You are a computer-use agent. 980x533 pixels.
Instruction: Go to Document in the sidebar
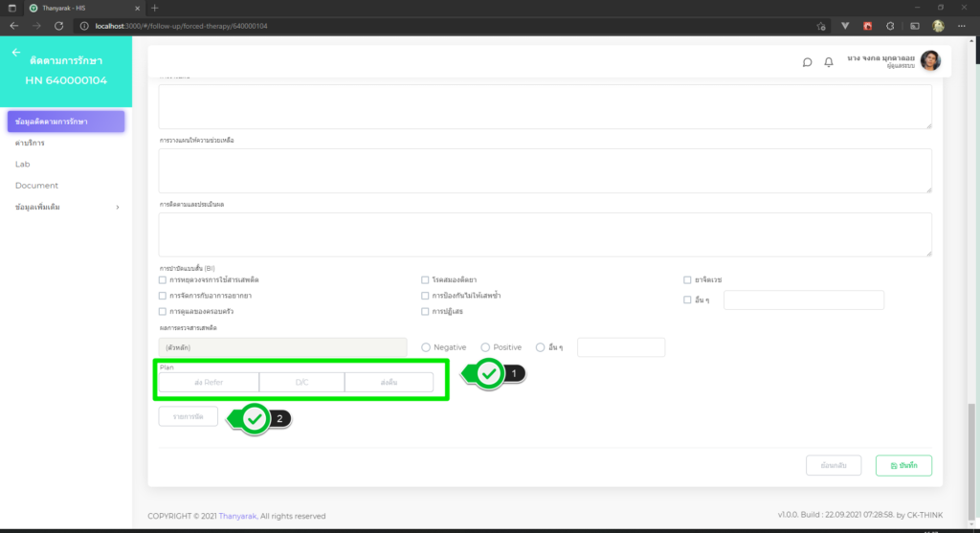[36, 186]
